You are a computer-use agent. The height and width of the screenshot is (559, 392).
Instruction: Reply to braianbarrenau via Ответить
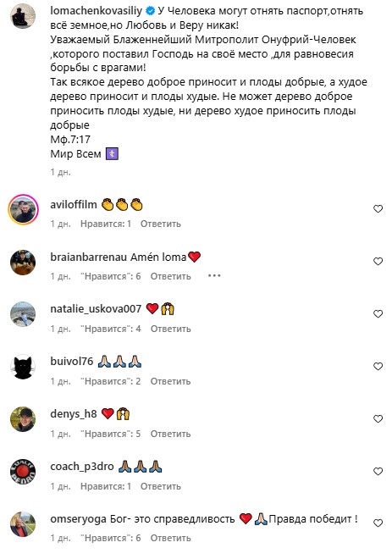[170, 276]
